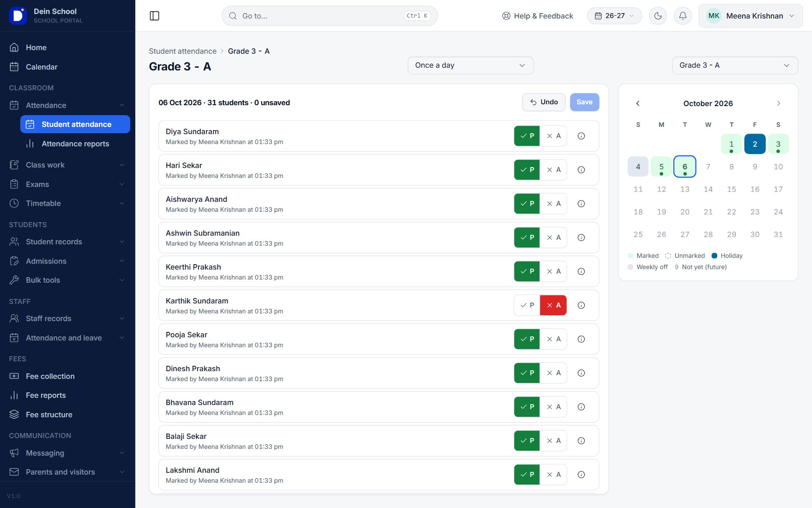Mark Ashwin Subramanian absent

[554, 238]
